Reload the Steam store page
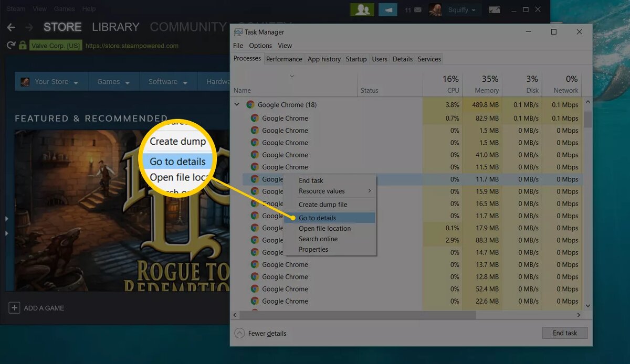 [x=10, y=46]
